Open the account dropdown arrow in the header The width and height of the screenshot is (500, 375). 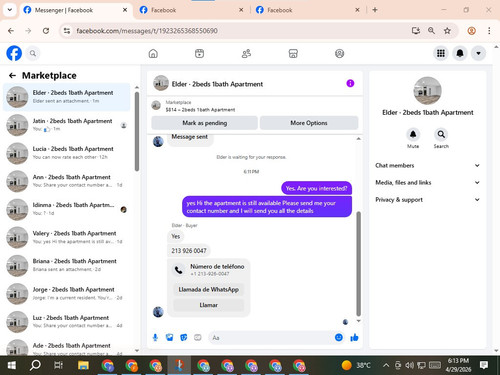[478, 53]
